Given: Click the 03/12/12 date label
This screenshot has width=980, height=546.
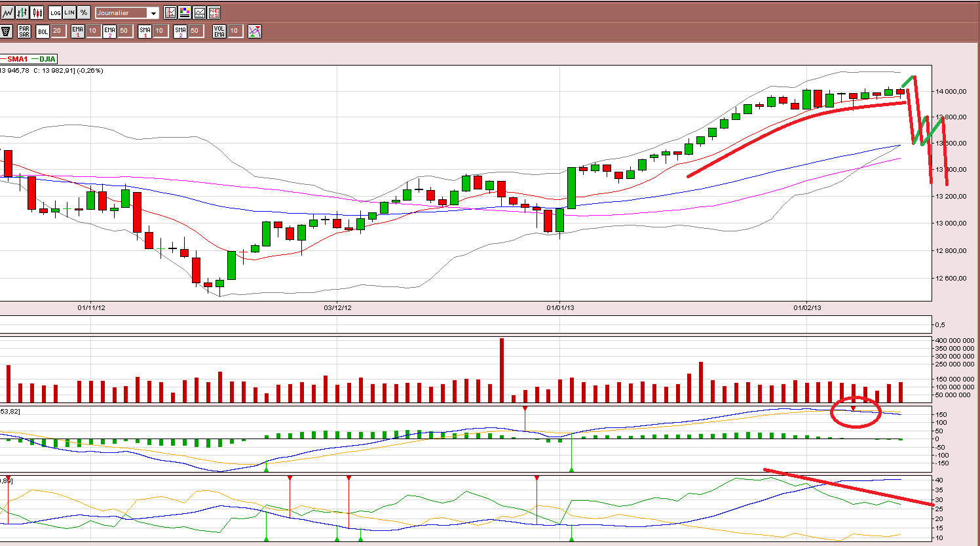Looking at the screenshot, I should click(337, 307).
